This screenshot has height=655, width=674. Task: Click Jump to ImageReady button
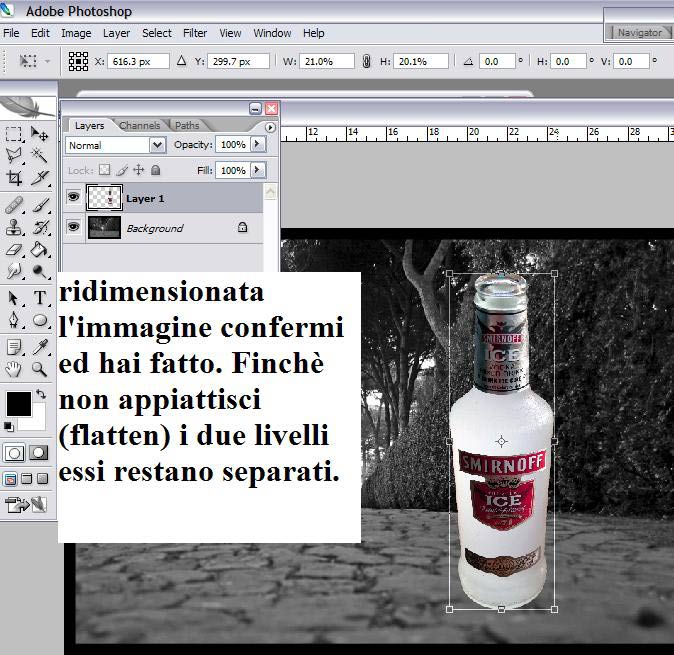(x=25, y=505)
